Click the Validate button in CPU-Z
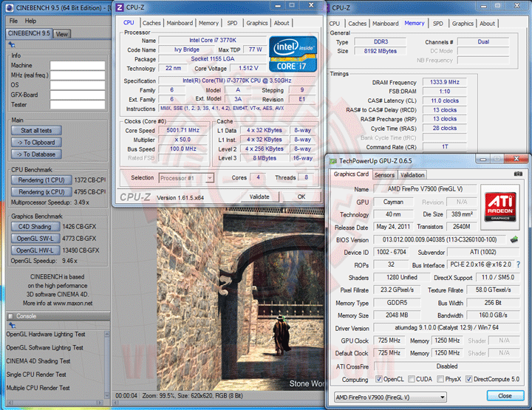 [x=259, y=197]
